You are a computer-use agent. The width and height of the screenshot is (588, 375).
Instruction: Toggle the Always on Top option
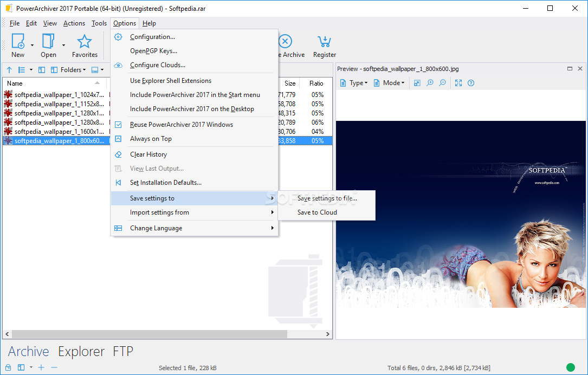coord(194,139)
